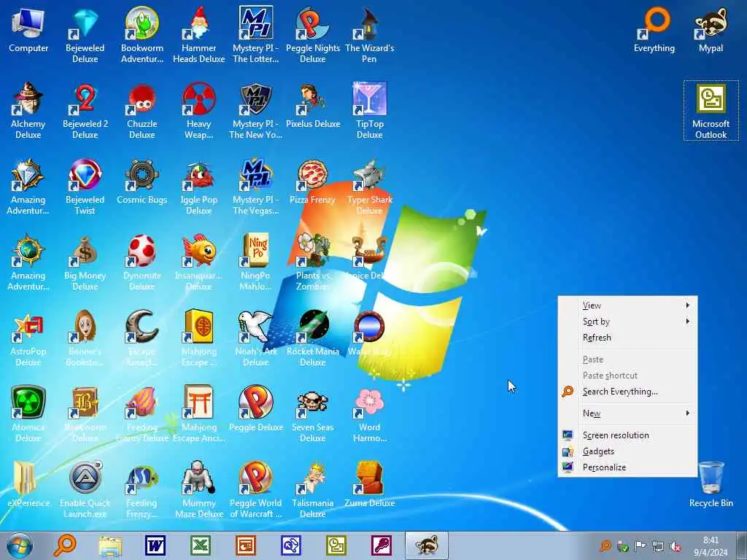Launch Access from the taskbar

(x=381, y=545)
